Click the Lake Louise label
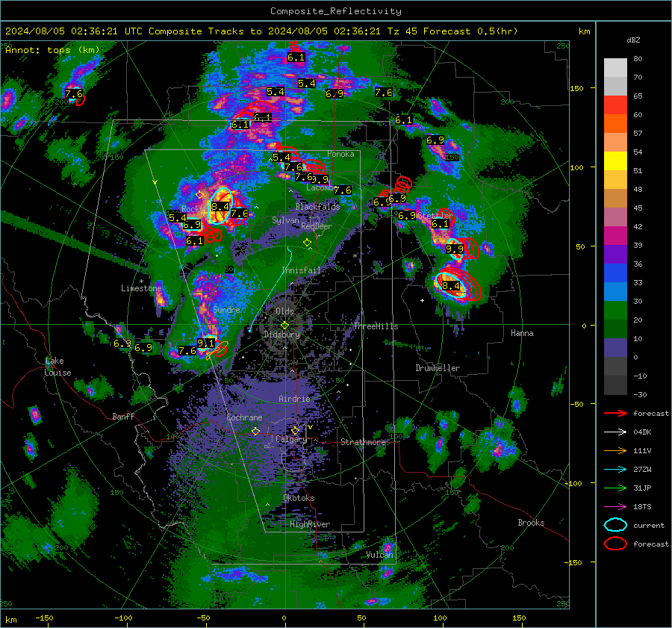 click(57, 367)
